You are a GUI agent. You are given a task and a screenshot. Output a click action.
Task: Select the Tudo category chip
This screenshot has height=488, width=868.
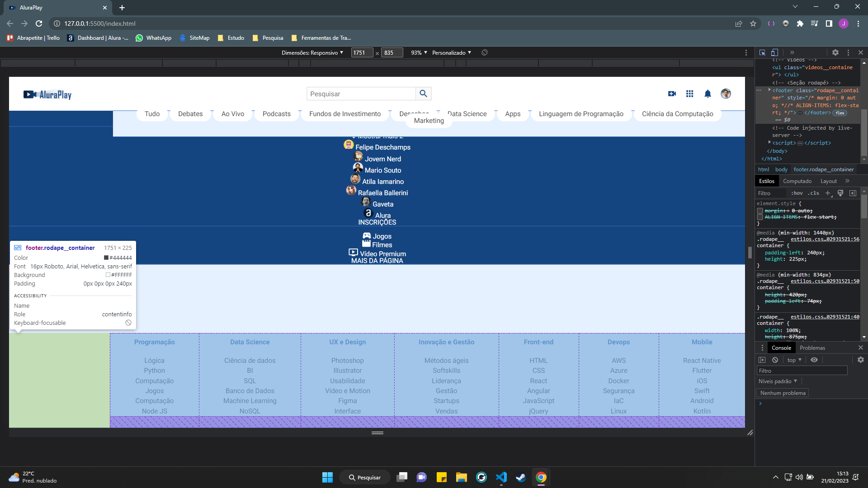[152, 114]
